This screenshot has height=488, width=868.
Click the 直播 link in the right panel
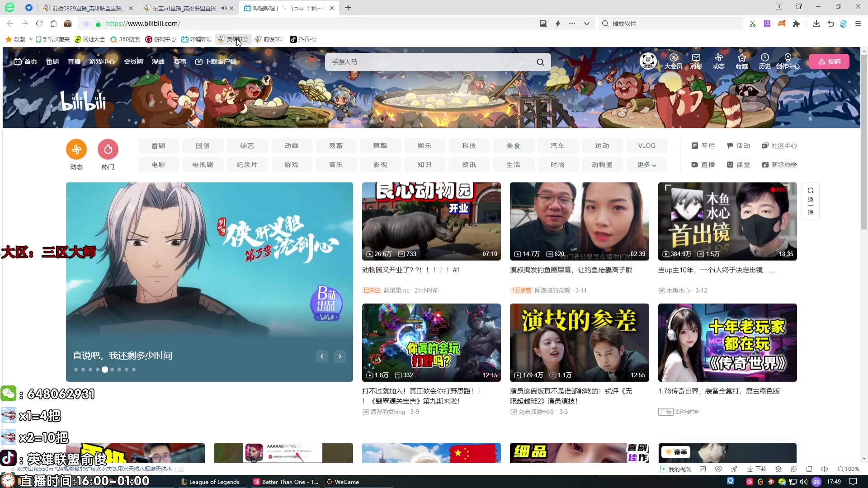703,165
